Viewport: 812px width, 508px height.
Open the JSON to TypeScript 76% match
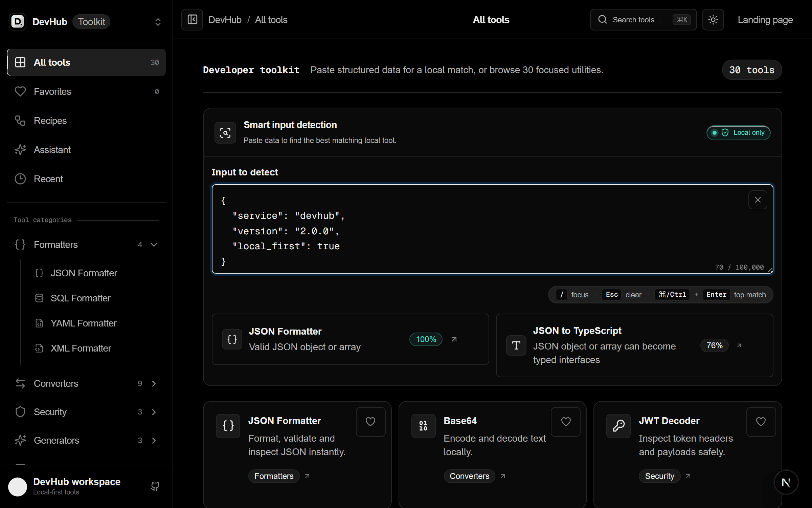635,345
